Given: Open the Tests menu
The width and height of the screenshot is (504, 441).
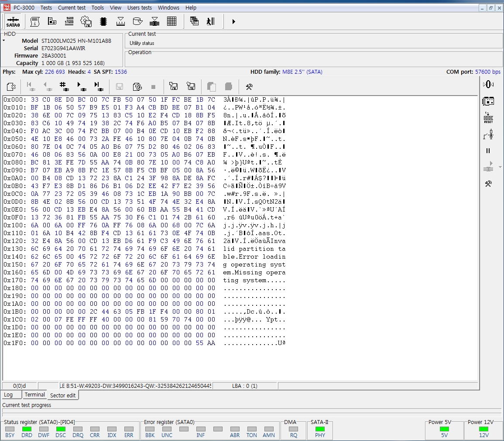Looking at the screenshot, I should 46,8.
